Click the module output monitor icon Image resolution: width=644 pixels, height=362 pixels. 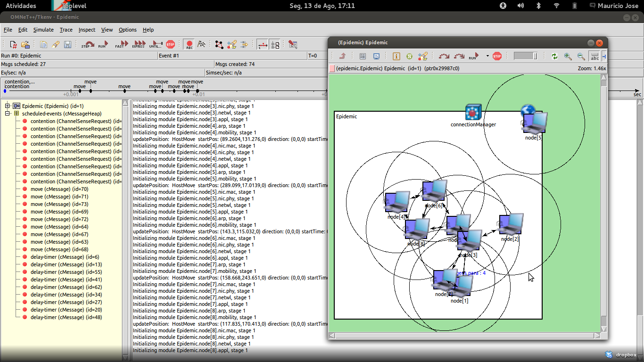point(376,56)
